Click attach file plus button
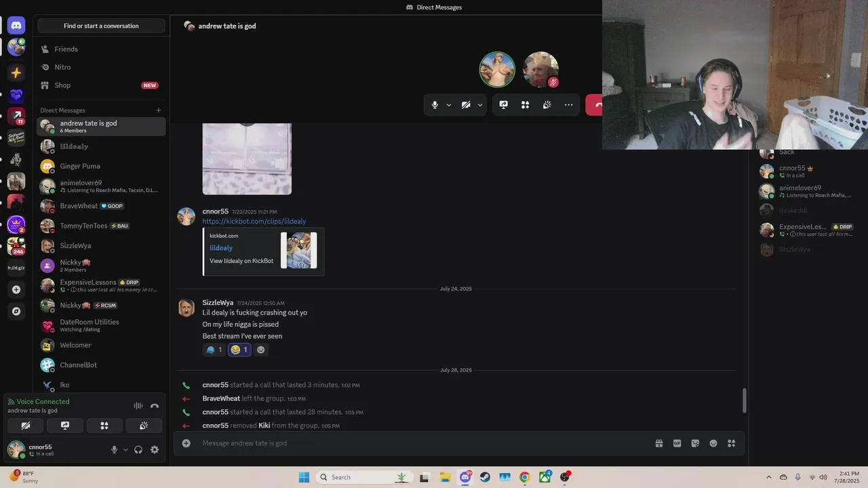The height and width of the screenshot is (488, 868). [x=186, y=443]
